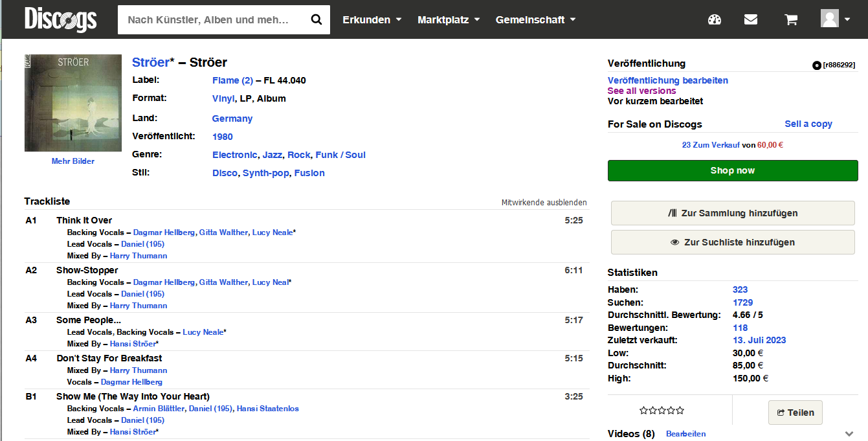868x441 pixels.
Task: Open the Jazz genre link
Action: pyautogui.click(x=273, y=155)
